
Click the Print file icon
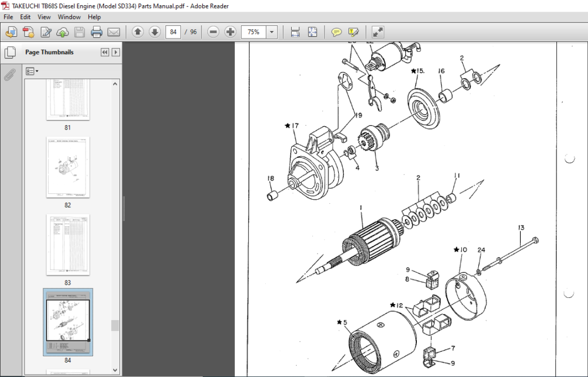pos(96,32)
